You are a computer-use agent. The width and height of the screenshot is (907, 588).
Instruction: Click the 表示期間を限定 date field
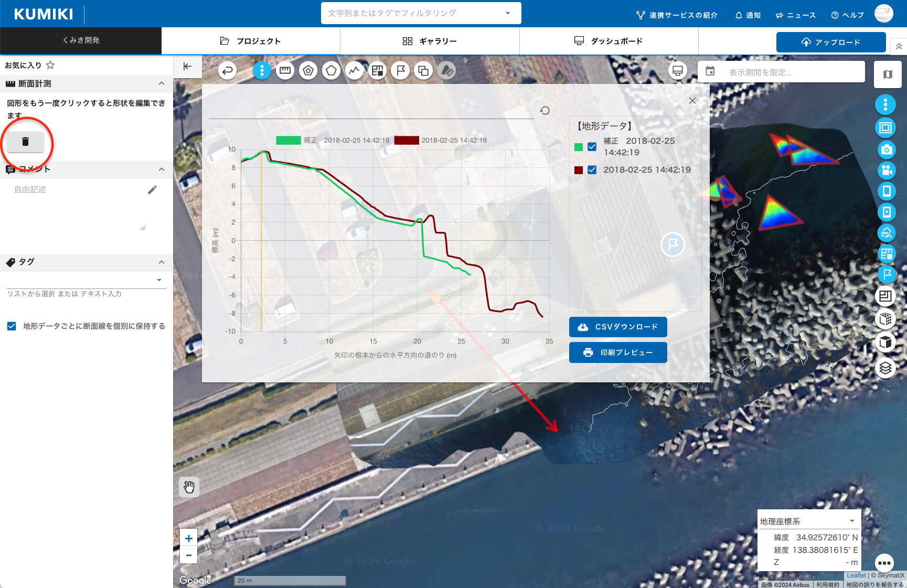781,72
